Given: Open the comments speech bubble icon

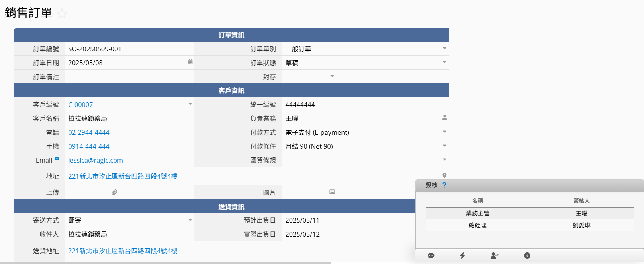Looking at the screenshot, I should point(431,256).
